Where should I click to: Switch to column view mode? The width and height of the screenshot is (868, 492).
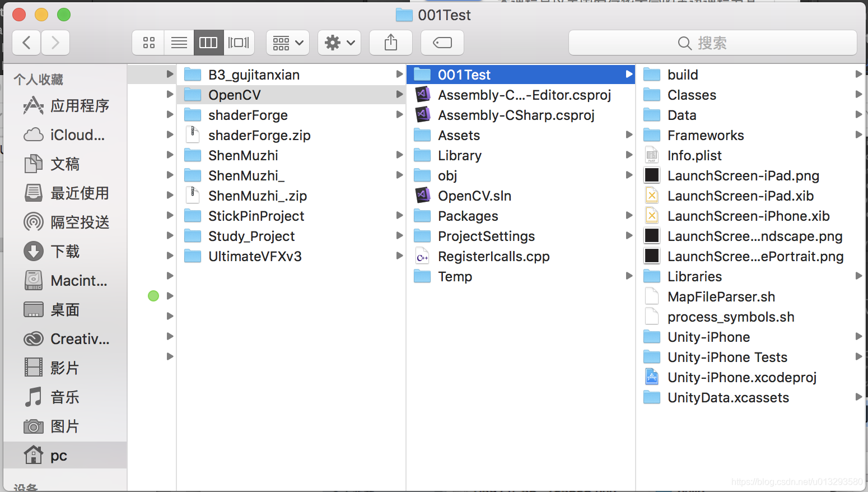pyautogui.click(x=209, y=43)
